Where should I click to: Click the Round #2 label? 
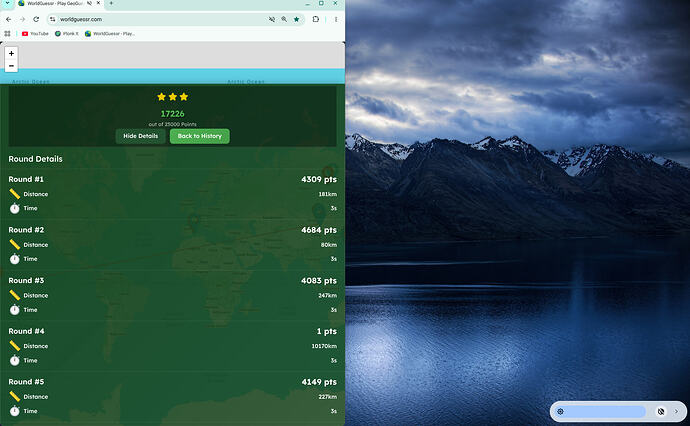(x=26, y=230)
